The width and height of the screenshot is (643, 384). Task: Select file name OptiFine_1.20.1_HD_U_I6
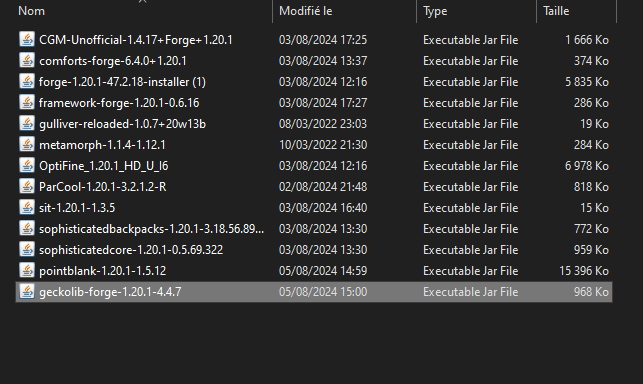pos(104,166)
